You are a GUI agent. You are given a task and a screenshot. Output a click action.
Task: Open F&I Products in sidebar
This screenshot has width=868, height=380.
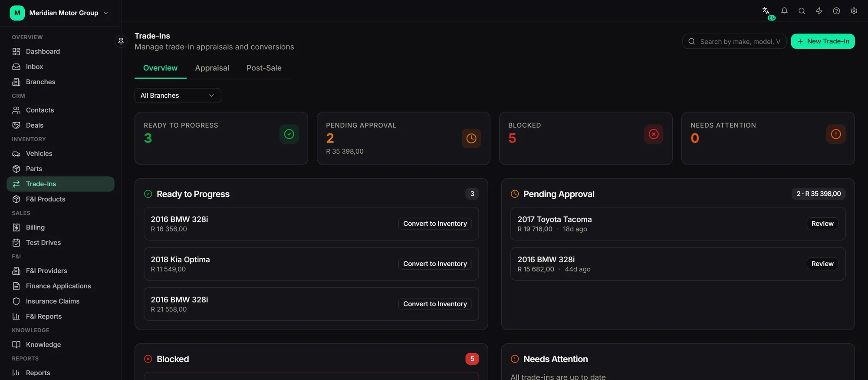click(60, 199)
